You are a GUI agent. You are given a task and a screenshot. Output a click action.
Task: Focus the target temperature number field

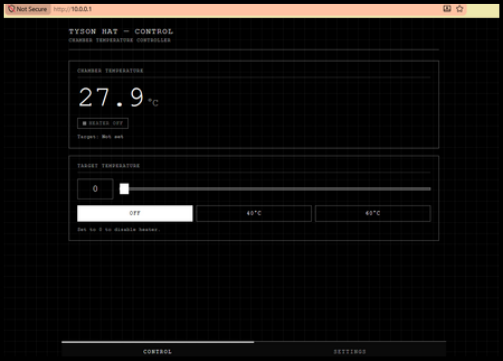coord(95,189)
